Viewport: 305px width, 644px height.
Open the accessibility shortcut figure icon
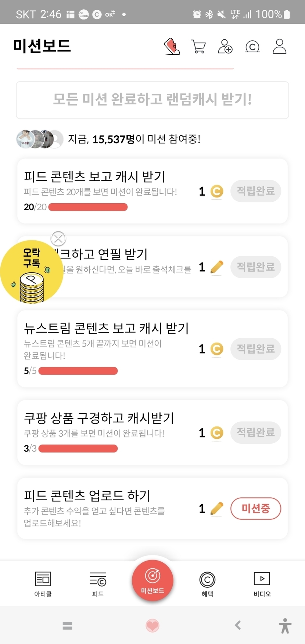point(285,625)
